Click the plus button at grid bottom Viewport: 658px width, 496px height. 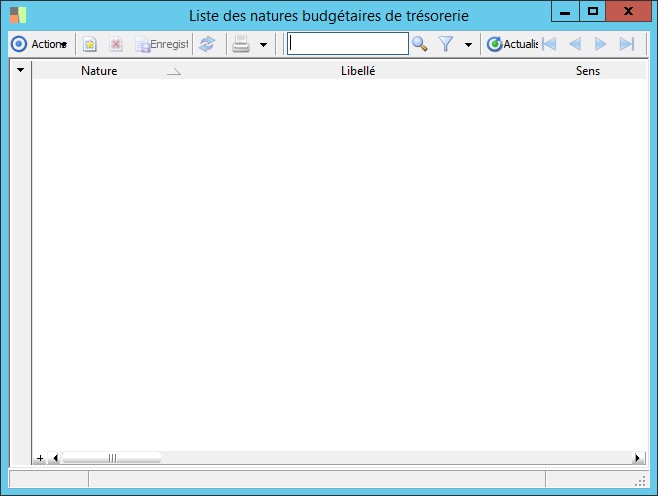pyautogui.click(x=40, y=458)
